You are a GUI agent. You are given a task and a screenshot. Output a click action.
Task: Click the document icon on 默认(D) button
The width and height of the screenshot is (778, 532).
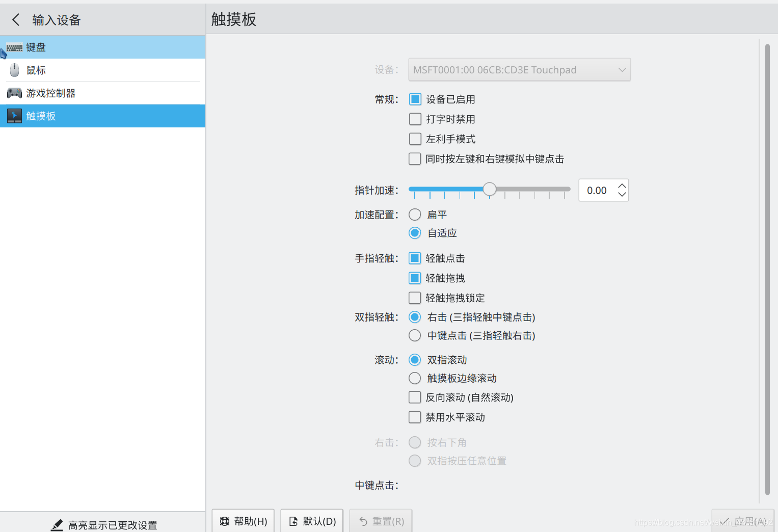(x=293, y=521)
